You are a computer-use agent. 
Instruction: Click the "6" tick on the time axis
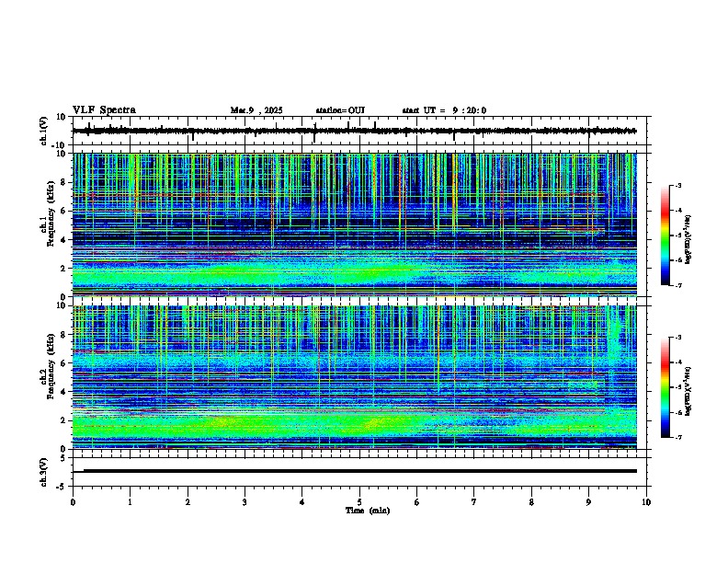point(417,502)
